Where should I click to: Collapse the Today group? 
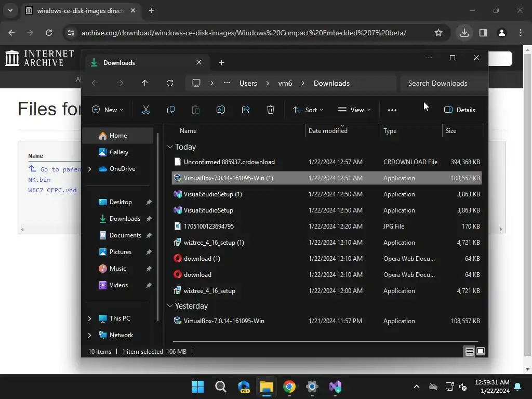click(170, 147)
